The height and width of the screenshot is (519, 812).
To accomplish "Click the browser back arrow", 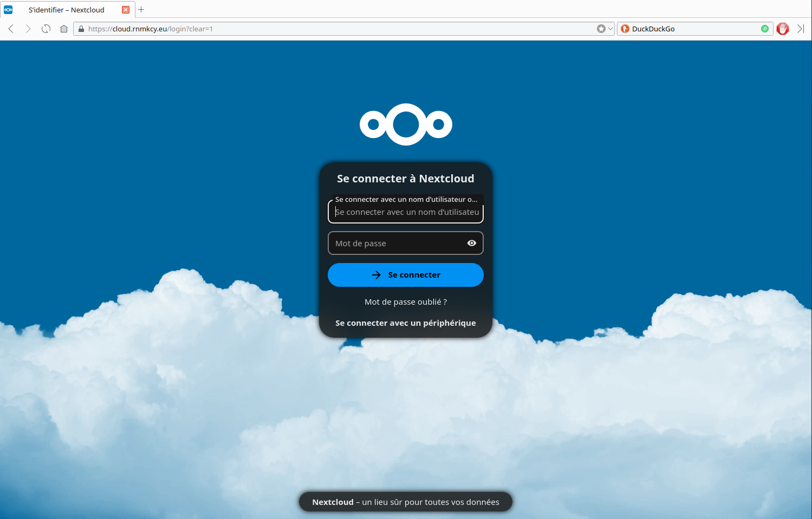I will click(11, 29).
